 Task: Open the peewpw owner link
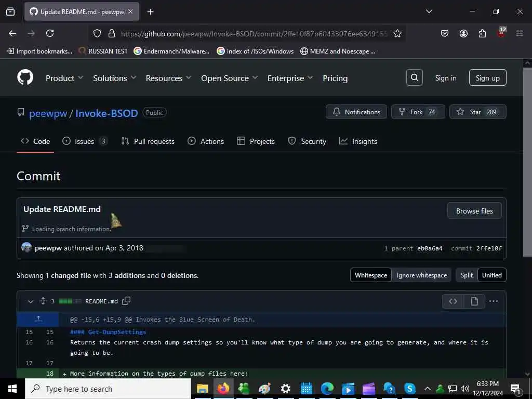coord(48,113)
